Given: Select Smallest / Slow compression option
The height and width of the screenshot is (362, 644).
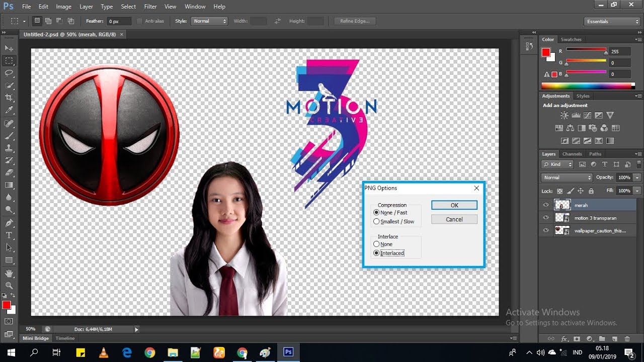Looking at the screenshot, I should pyautogui.click(x=376, y=222).
